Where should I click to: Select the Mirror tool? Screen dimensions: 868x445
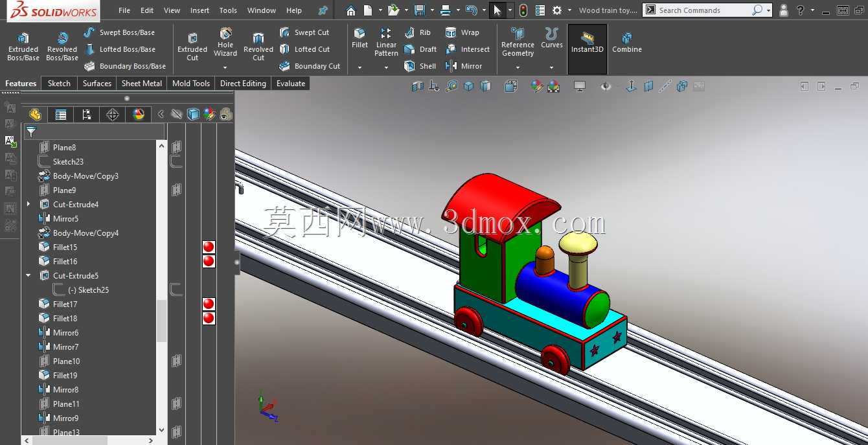click(x=464, y=66)
